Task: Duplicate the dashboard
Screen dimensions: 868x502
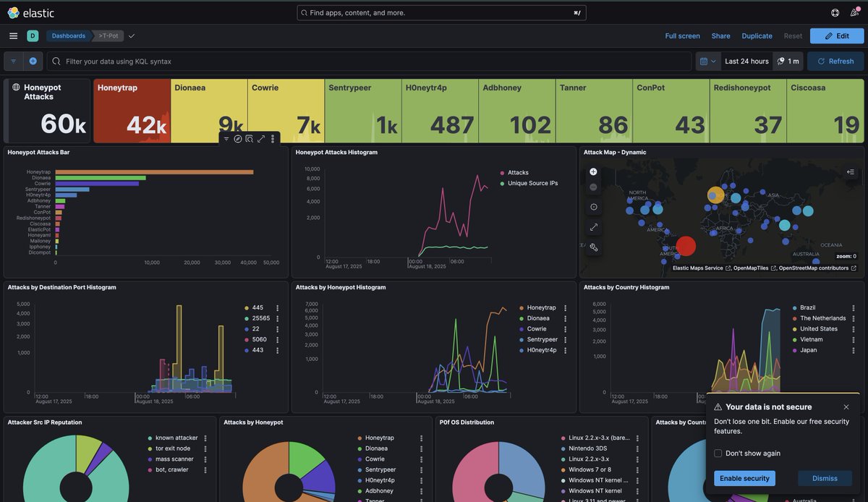Action: pyautogui.click(x=757, y=35)
